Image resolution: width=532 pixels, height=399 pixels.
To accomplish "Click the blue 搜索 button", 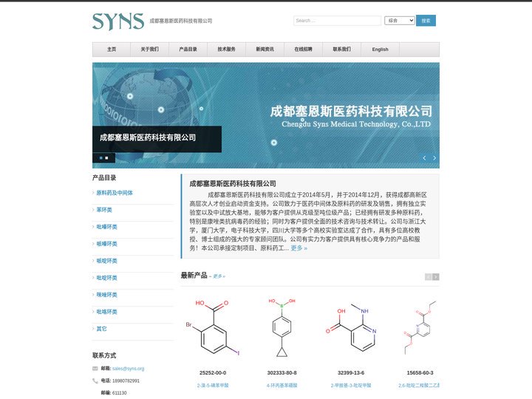I will pyautogui.click(x=426, y=21).
